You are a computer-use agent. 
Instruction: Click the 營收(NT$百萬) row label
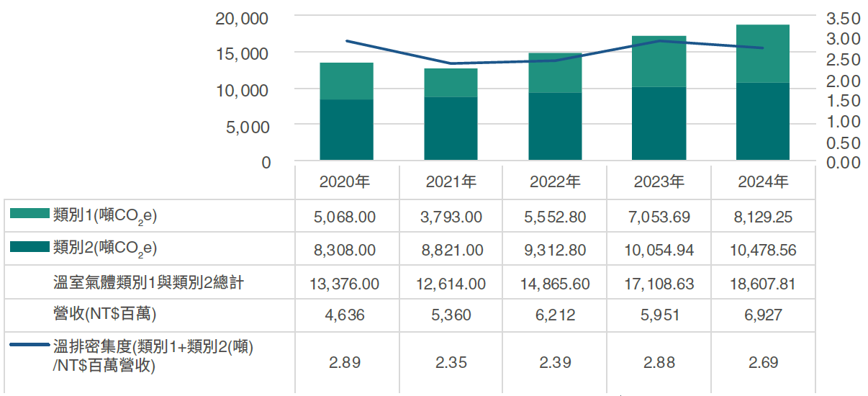(x=105, y=315)
